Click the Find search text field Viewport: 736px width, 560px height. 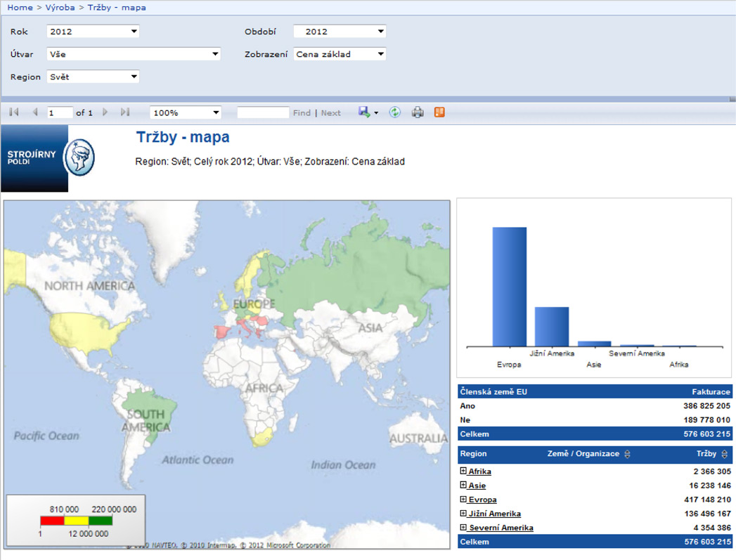[263, 112]
